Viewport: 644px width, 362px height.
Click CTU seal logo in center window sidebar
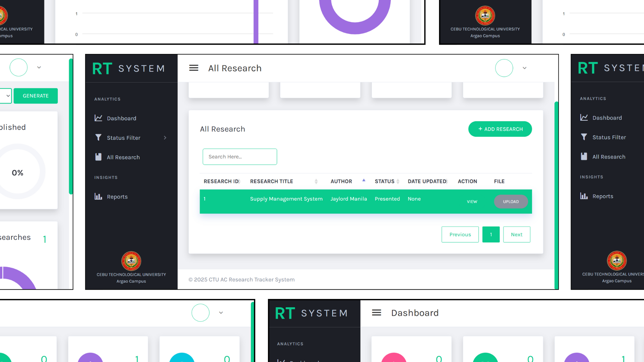tap(131, 261)
